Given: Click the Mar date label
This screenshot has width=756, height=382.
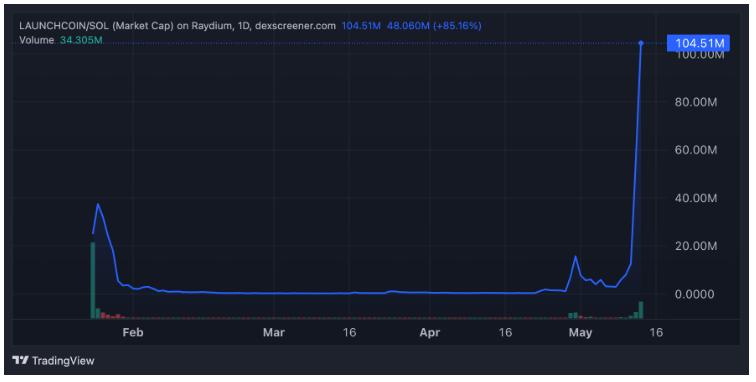Looking at the screenshot, I should [273, 332].
